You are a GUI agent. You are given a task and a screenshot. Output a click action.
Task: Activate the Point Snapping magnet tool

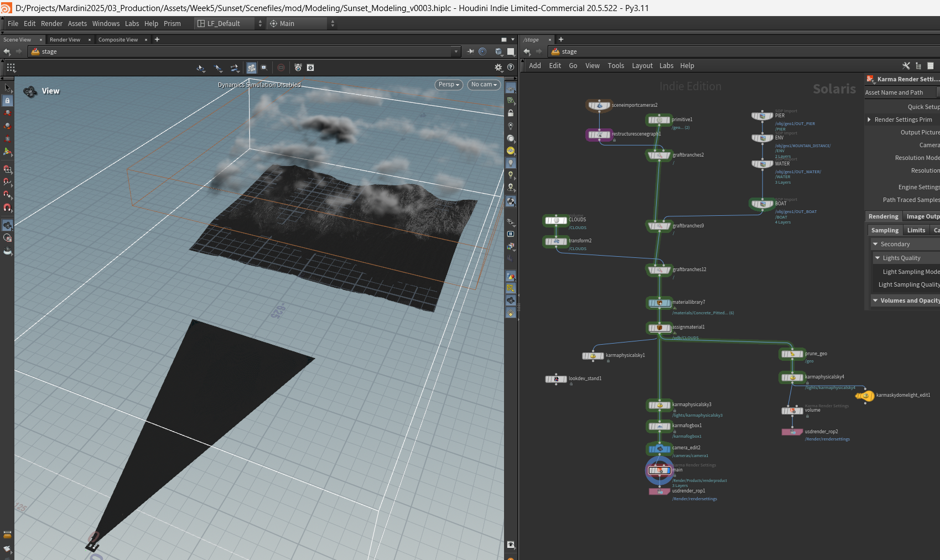[7, 195]
